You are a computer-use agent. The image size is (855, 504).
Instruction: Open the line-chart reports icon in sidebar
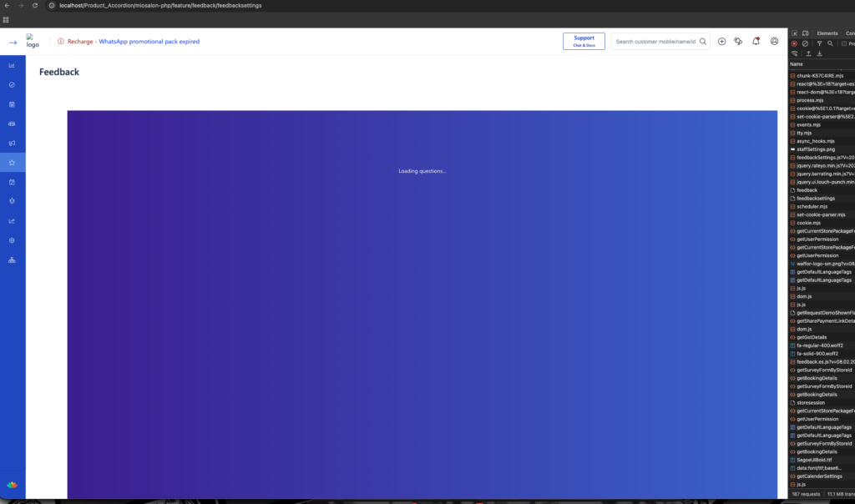(12, 221)
